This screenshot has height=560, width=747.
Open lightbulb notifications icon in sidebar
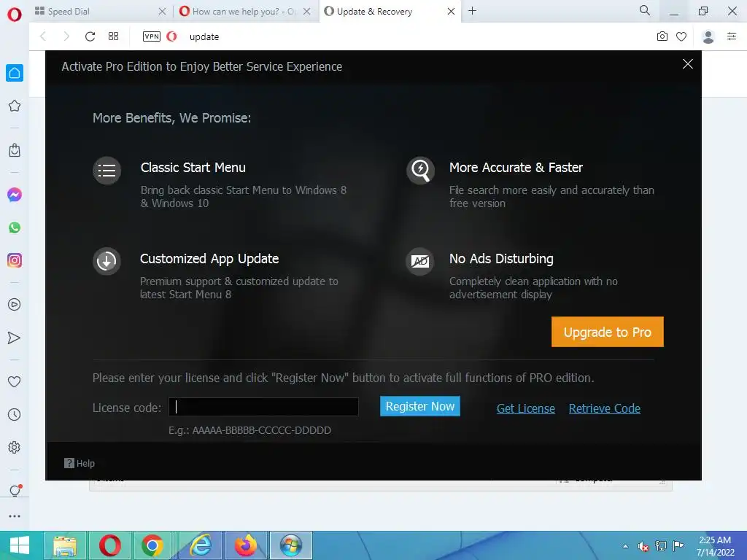15,491
